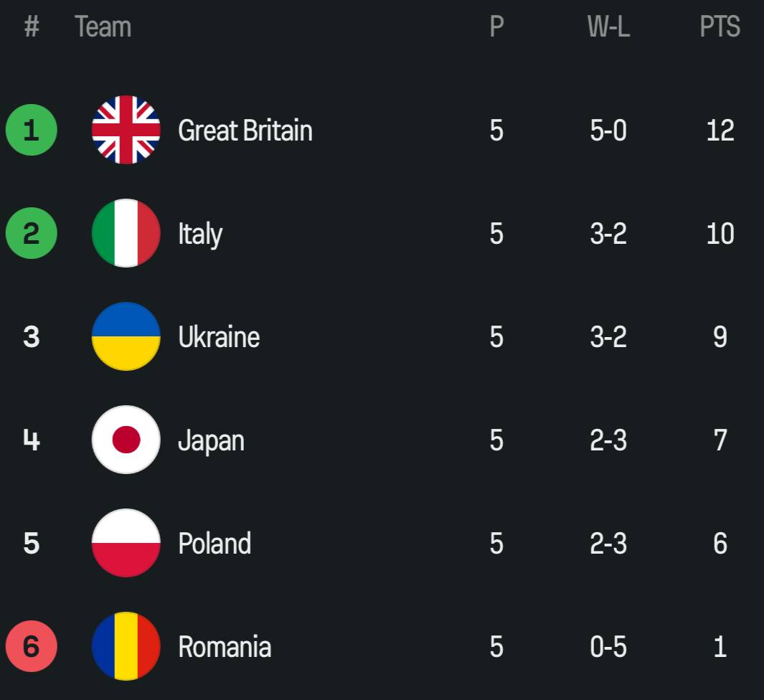The image size is (764, 700).
Task: Click Great Britain's 12 points value
Action: pos(720,131)
